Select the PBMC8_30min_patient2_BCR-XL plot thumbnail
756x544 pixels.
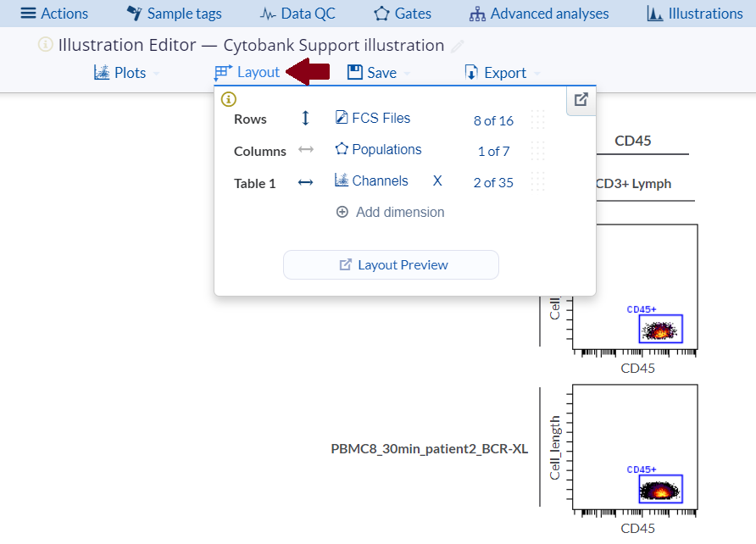635,447
